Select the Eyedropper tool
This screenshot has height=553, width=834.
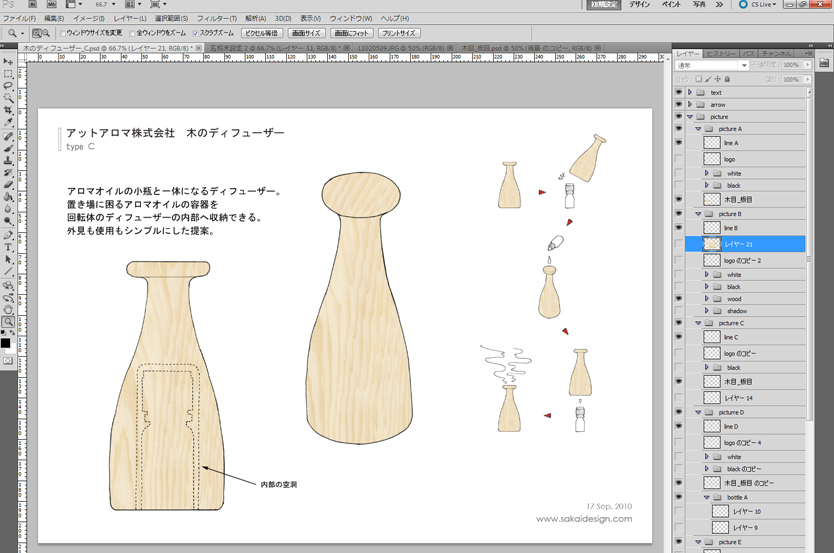8,123
